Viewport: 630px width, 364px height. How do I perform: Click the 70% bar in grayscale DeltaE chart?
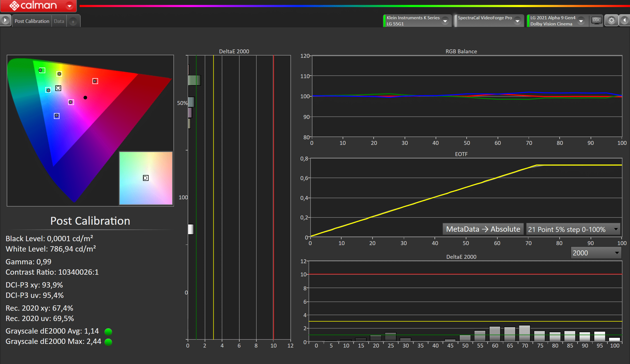coord(524,333)
